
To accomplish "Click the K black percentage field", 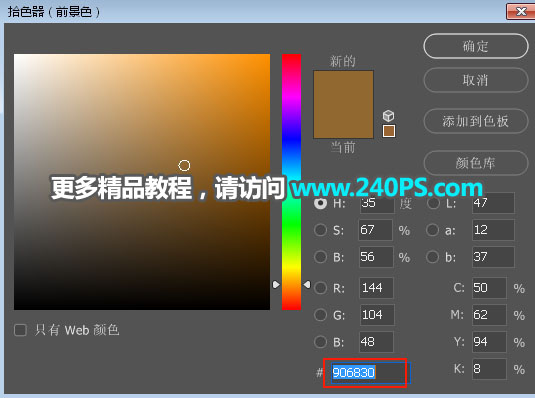I will [489, 369].
